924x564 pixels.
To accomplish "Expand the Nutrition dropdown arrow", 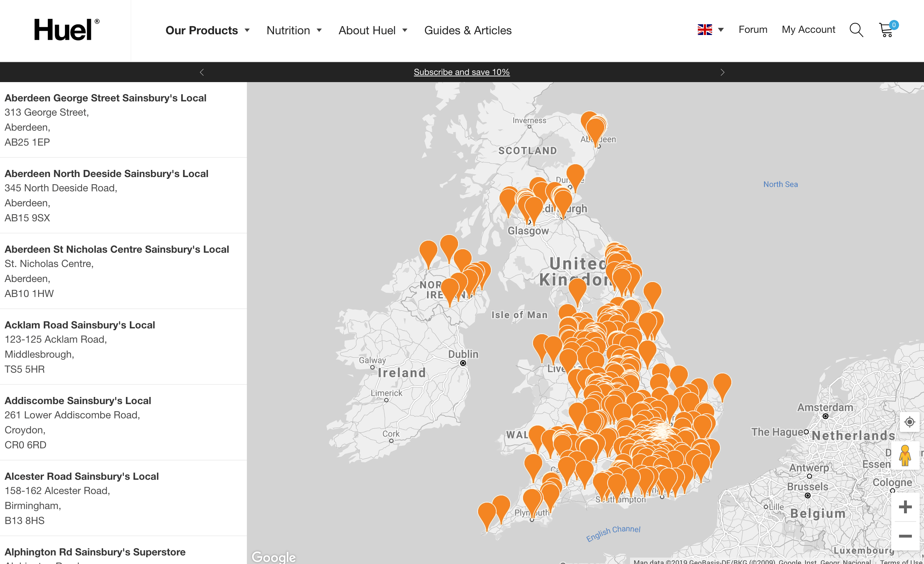I will pos(319,30).
